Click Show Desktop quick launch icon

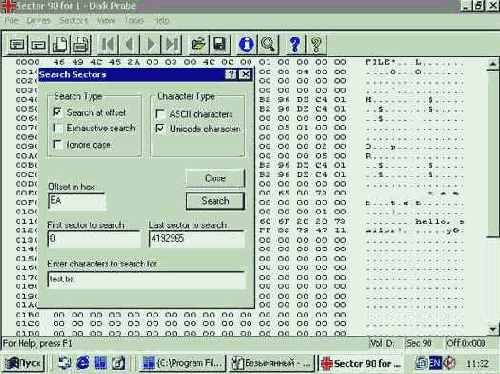[x=64, y=363]
